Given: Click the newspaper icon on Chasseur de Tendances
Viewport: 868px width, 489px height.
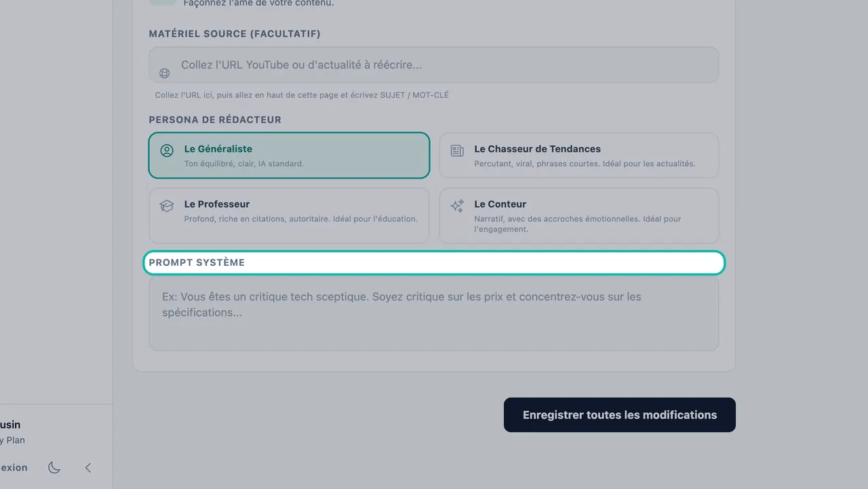Looking at the screenshot, I should [457, 151].
